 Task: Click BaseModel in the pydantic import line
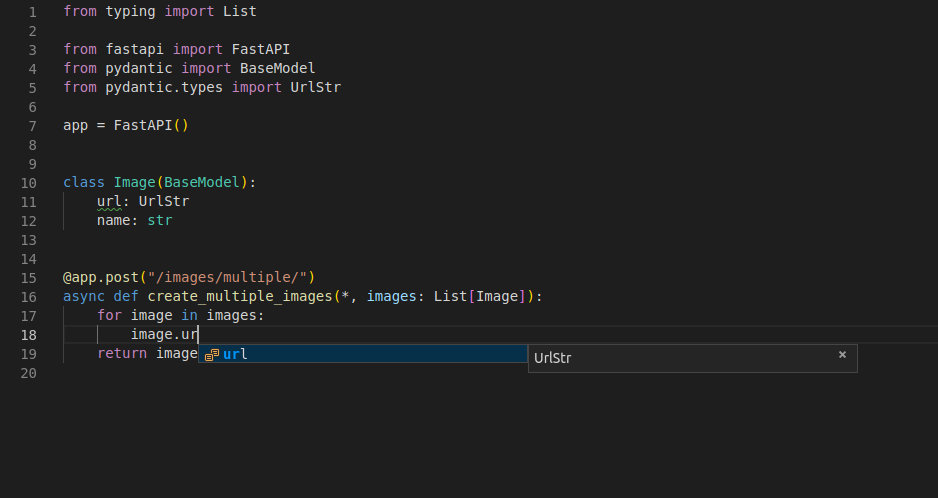[277, 69]
